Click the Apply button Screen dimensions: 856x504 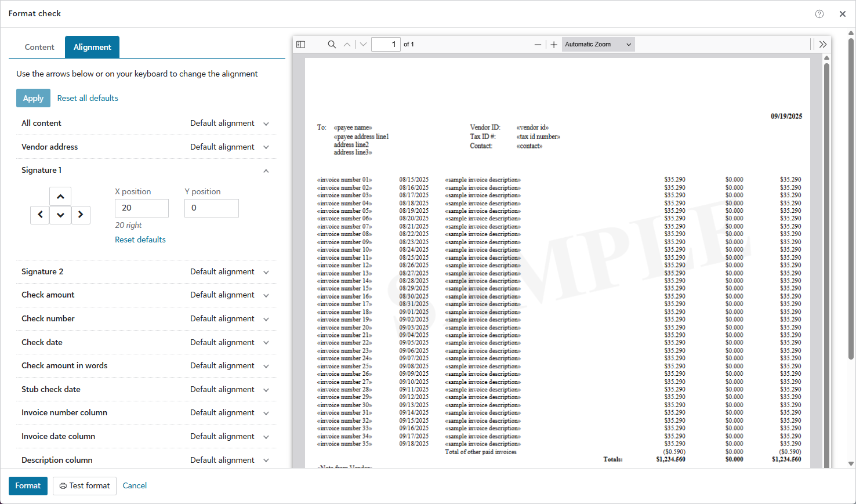(33, 98)
